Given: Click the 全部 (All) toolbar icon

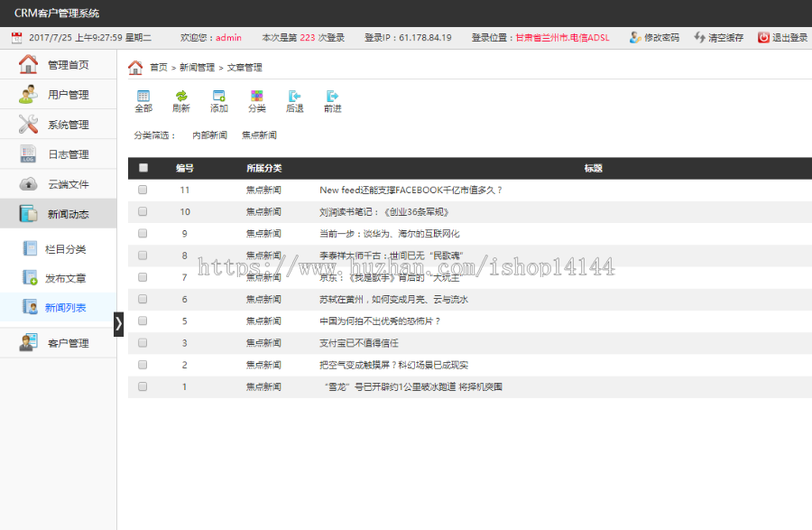Looking at the screenshot, I should (143, 96).
